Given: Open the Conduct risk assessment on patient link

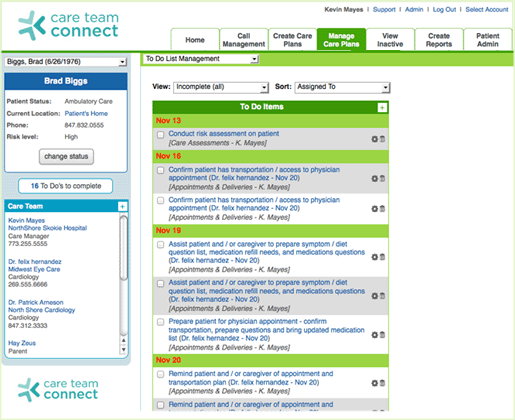Looking at the screenshot, I should pos(223,134).
